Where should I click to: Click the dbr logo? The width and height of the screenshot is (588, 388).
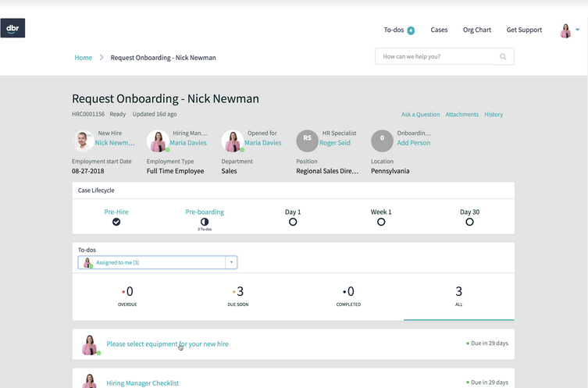12,28
